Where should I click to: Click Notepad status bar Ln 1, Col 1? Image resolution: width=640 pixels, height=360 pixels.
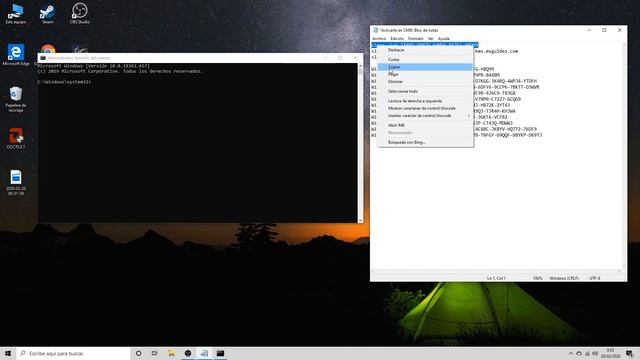tap(496, 278)
